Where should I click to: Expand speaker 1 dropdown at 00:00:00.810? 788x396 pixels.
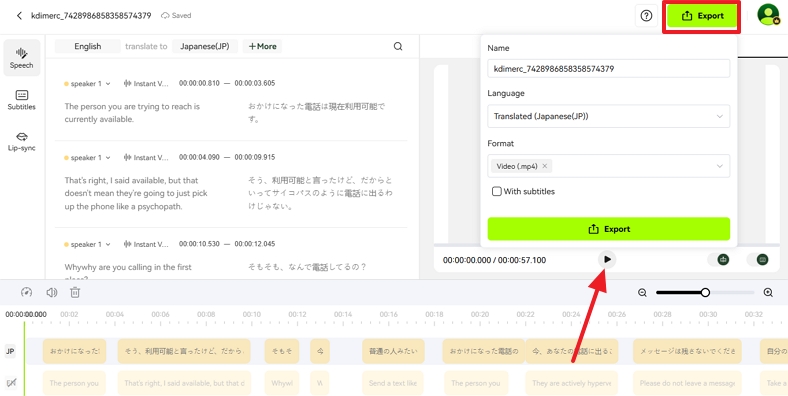tap(87, 84)
